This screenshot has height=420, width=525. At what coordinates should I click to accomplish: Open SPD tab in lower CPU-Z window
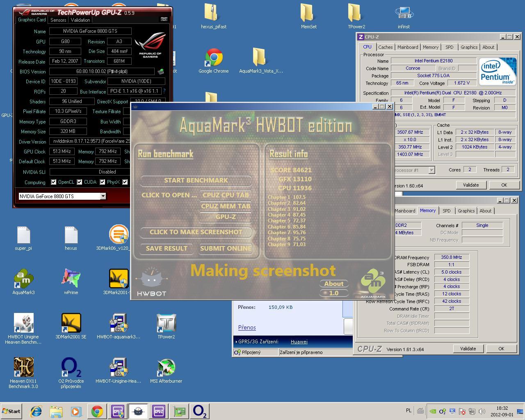[446, 211]
